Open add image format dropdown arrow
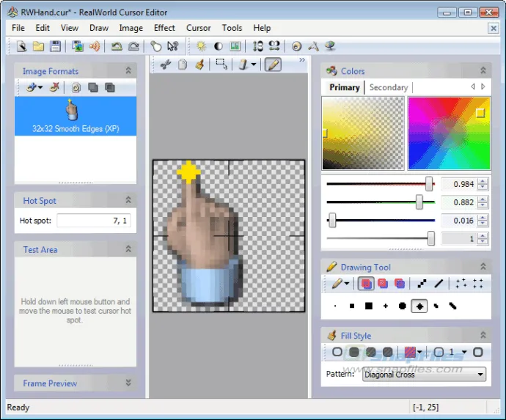 tap(40, 87)
